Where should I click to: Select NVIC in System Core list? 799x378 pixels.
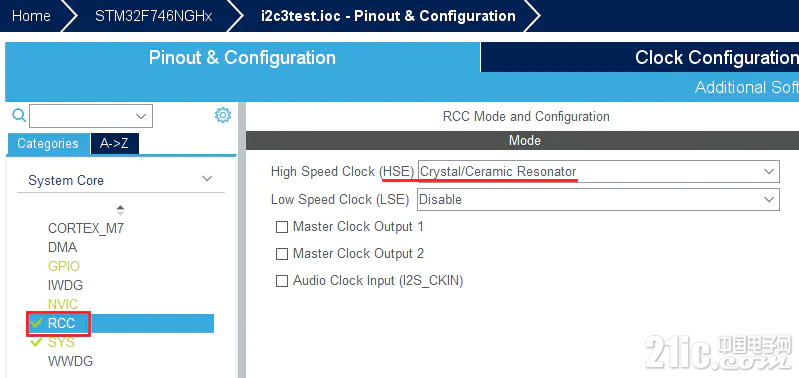[x=63, y=304]
